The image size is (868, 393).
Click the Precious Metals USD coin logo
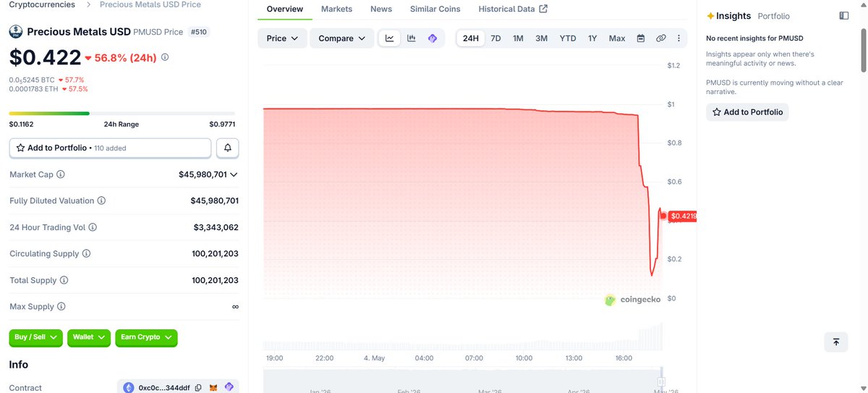click(16, 31)
